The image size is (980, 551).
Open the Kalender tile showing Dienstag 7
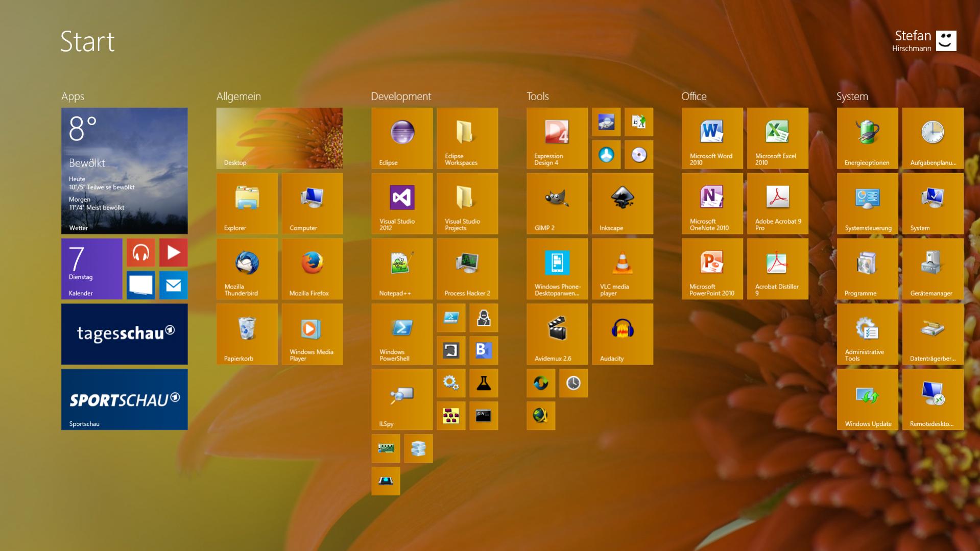click(92, 269)
